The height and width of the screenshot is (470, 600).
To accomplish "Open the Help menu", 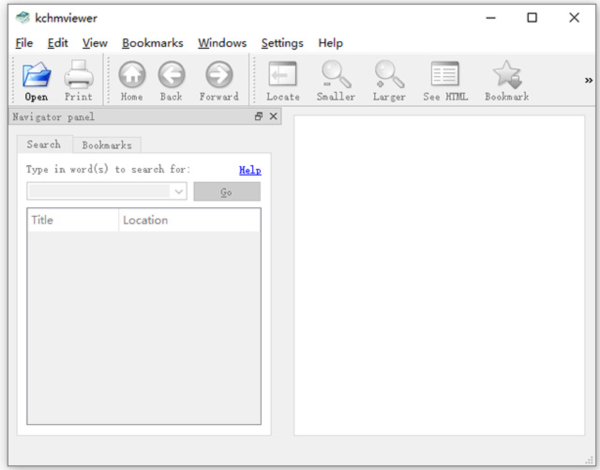I will 331,43.
